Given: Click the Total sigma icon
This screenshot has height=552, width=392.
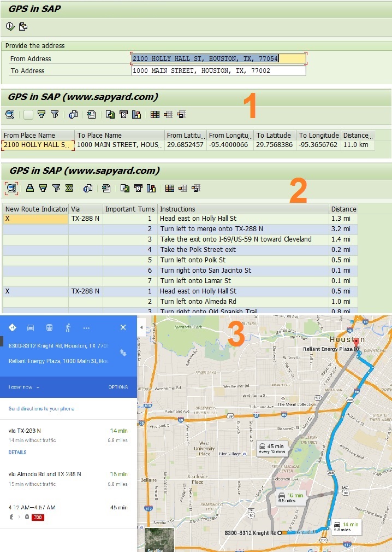Looking at the screenshot, I should pyautogui.click(x=69, y=189).
